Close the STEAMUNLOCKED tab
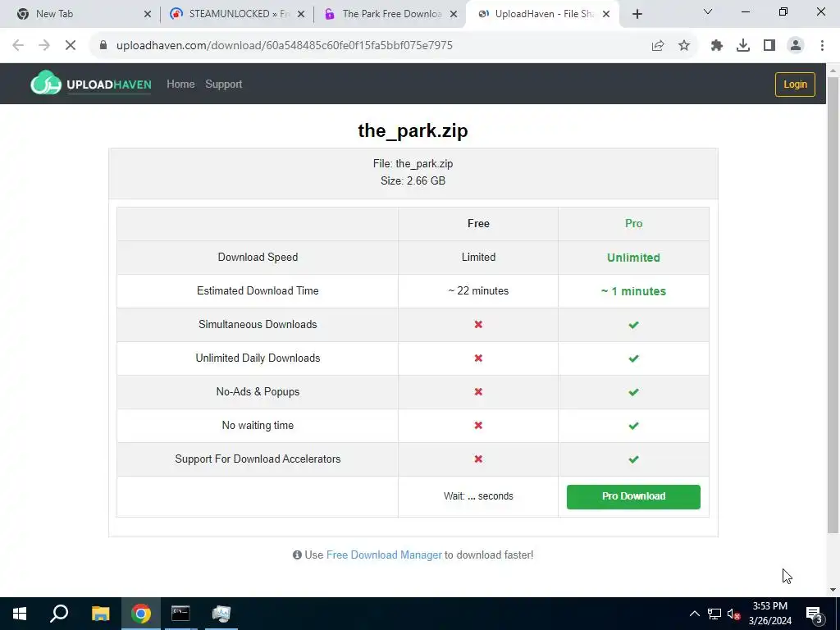The height and width of the screenshot is (630, 840). [x=301, y=14]
